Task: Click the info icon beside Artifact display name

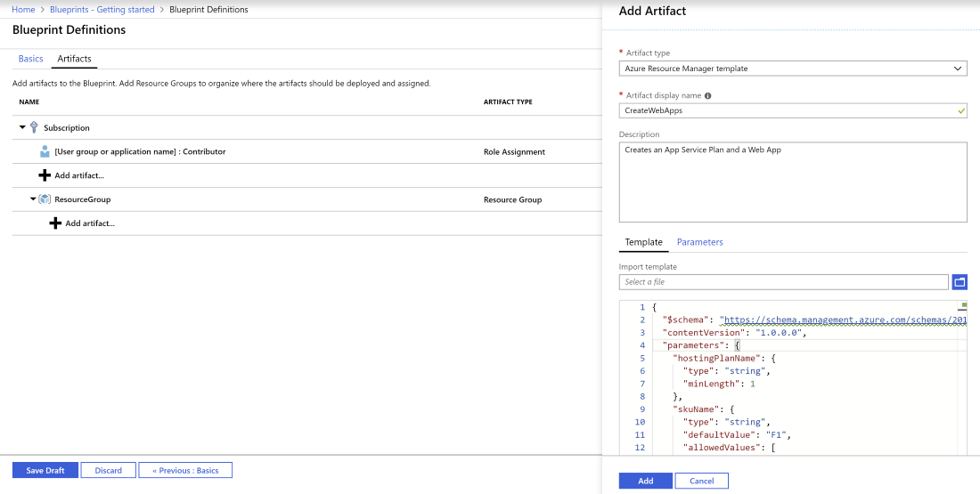Action: point(707,96)
